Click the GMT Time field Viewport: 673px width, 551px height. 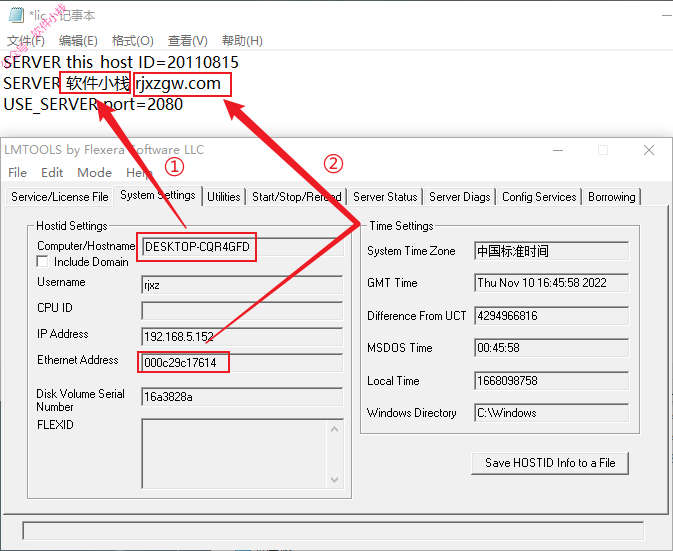tap(552, 283)
